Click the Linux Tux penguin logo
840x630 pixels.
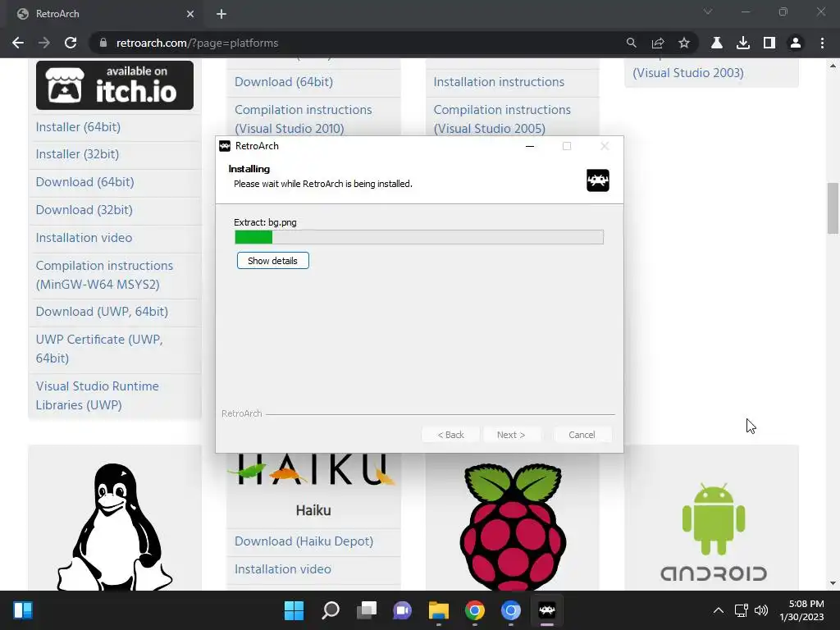[x=115, y=527]
